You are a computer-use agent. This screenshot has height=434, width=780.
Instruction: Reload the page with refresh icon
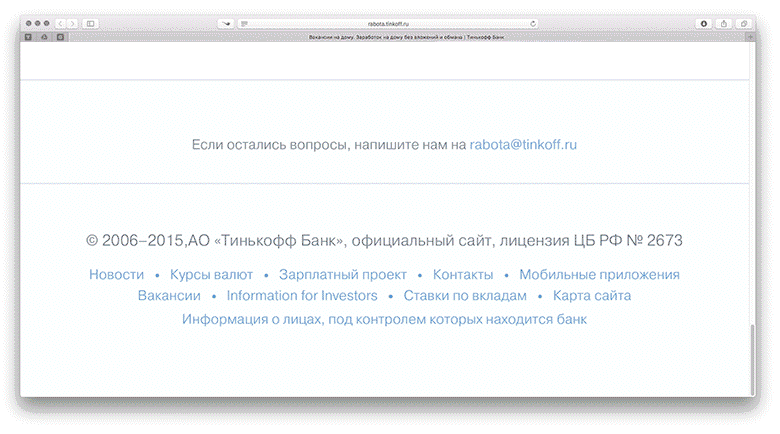click(x=533, y=23)
